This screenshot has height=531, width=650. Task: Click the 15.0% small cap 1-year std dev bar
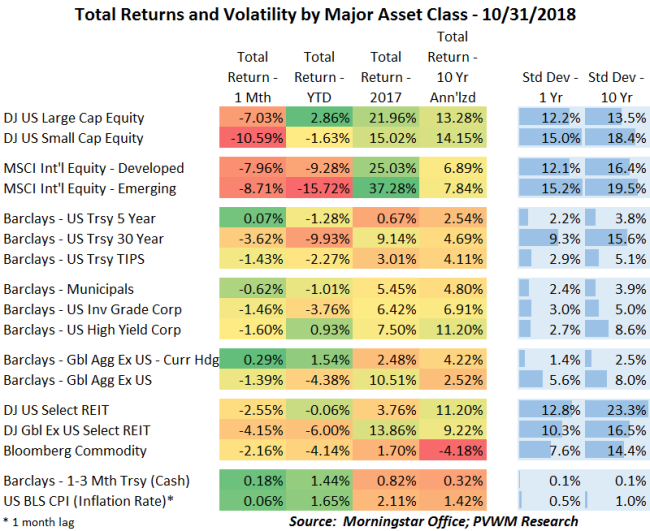549,138
